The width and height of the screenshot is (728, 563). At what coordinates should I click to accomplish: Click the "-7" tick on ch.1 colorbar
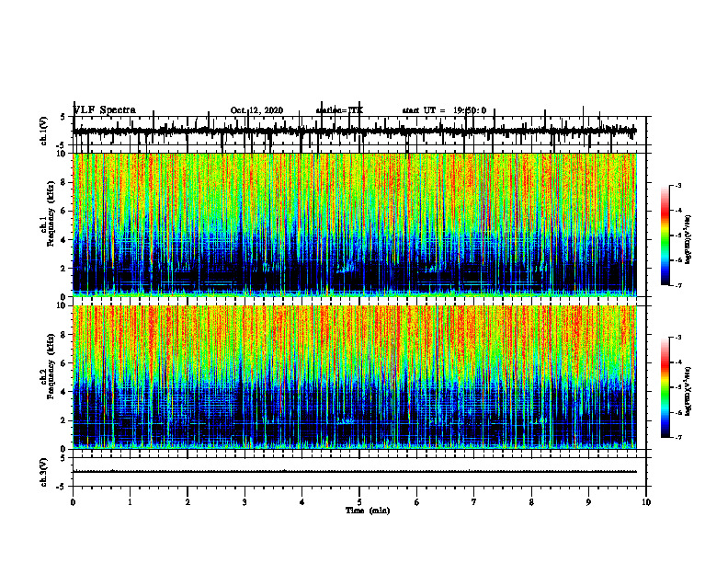click(678, 285)
